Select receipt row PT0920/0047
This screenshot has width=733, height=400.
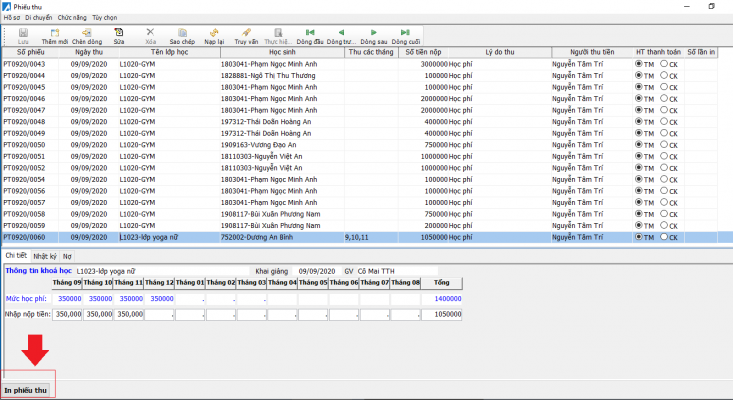(x=359, y=110)
